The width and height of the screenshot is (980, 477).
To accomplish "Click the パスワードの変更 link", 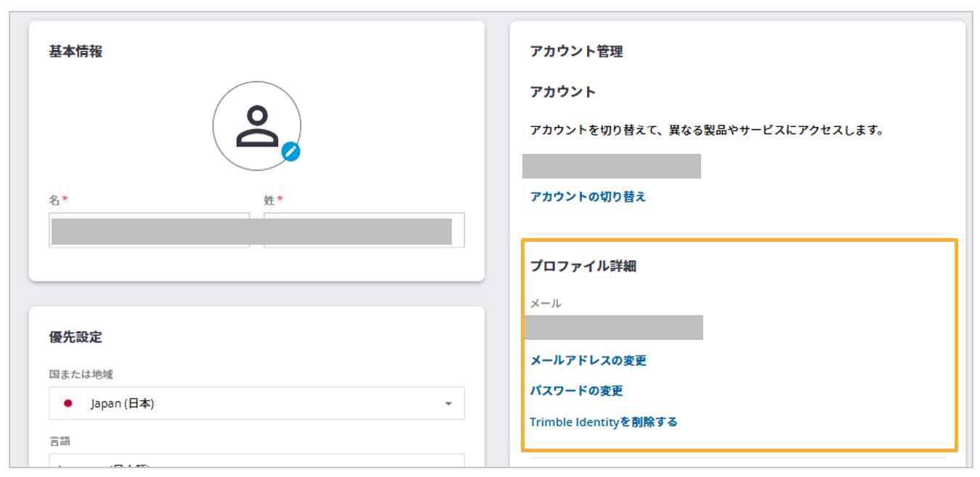I will [576, 391].
